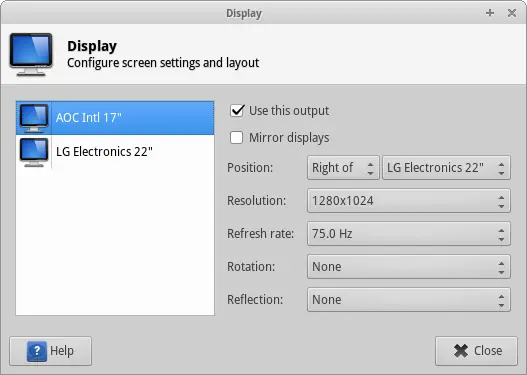Image resolution: width=527 pixels, height=375 pixels.
Task: Click the Reflection: label
Action: (255, 299)
